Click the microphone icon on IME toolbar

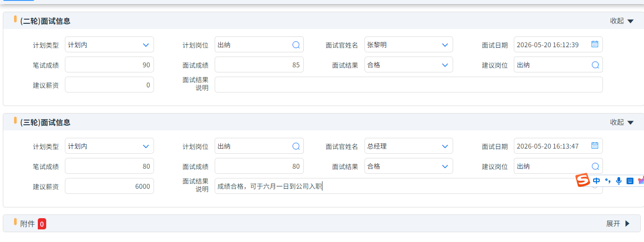(619, 181)
